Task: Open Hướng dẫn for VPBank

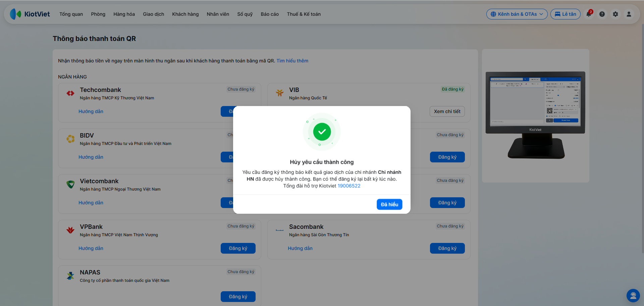Action: (x=91, y=248)
